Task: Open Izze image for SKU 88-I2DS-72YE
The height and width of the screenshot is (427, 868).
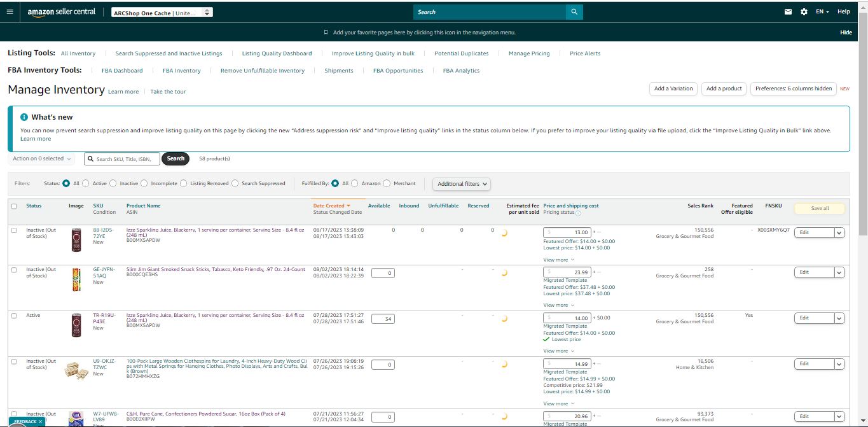Action: [76, 240]
